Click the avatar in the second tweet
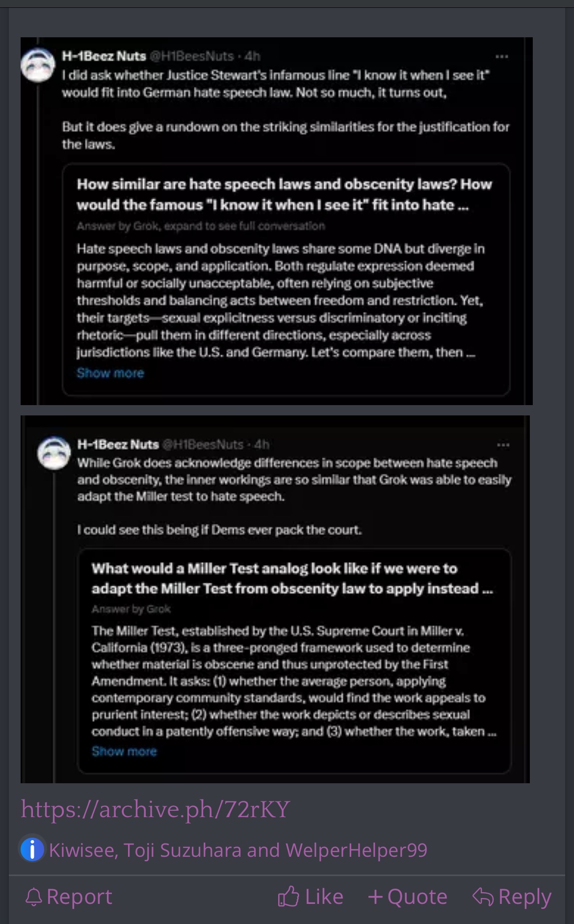Viewport: 574px width, 924px height. click(54, 453)
